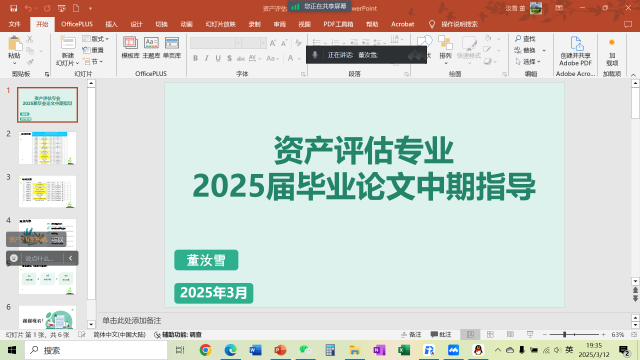Start slideshow from status bar icon

[530, 335]
